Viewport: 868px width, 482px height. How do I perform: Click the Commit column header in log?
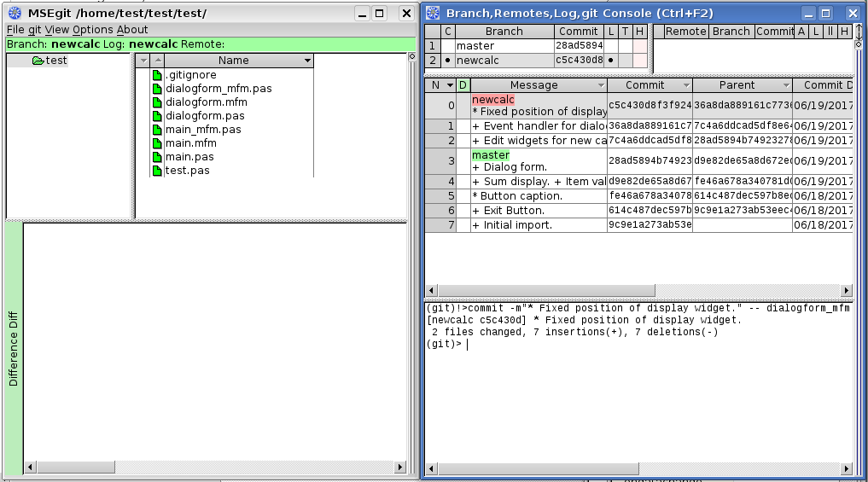(644, 85)
